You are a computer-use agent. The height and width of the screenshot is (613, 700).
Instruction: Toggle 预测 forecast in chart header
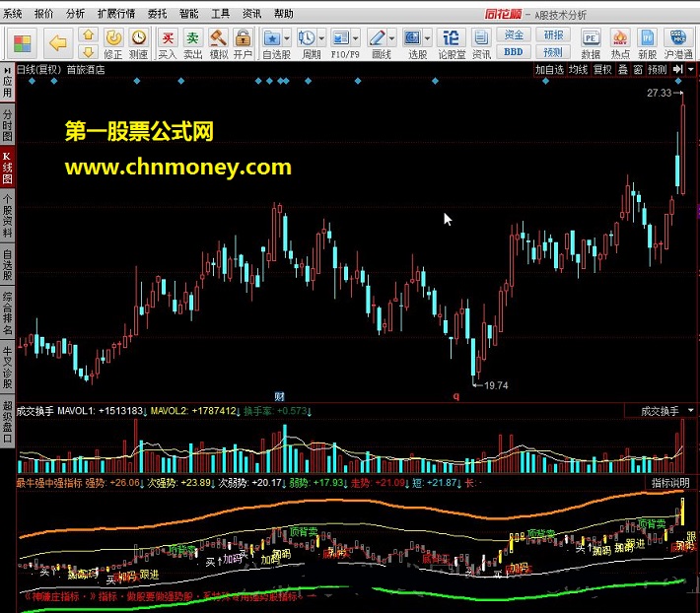coord(658,70)
